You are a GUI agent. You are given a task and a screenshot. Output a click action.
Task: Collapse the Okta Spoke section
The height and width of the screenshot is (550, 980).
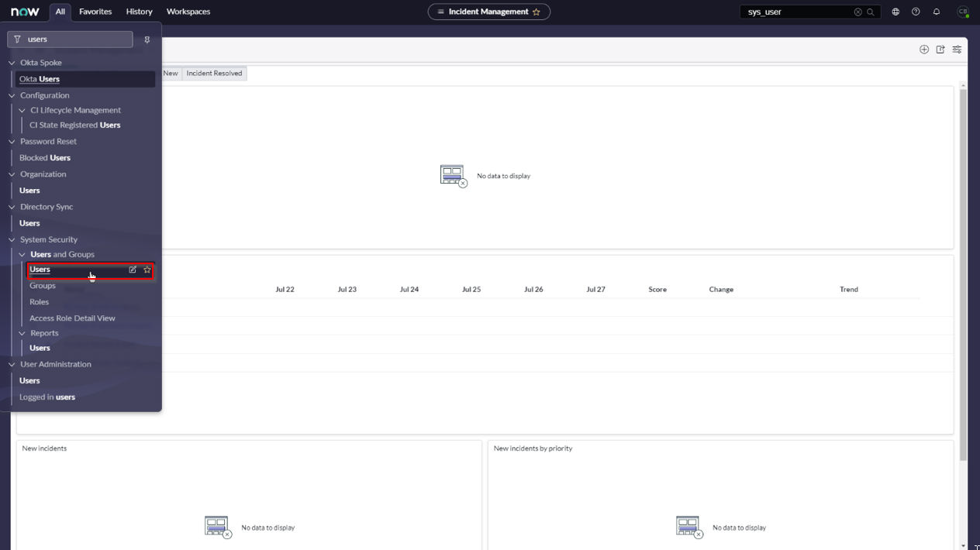tap(12, 63)
